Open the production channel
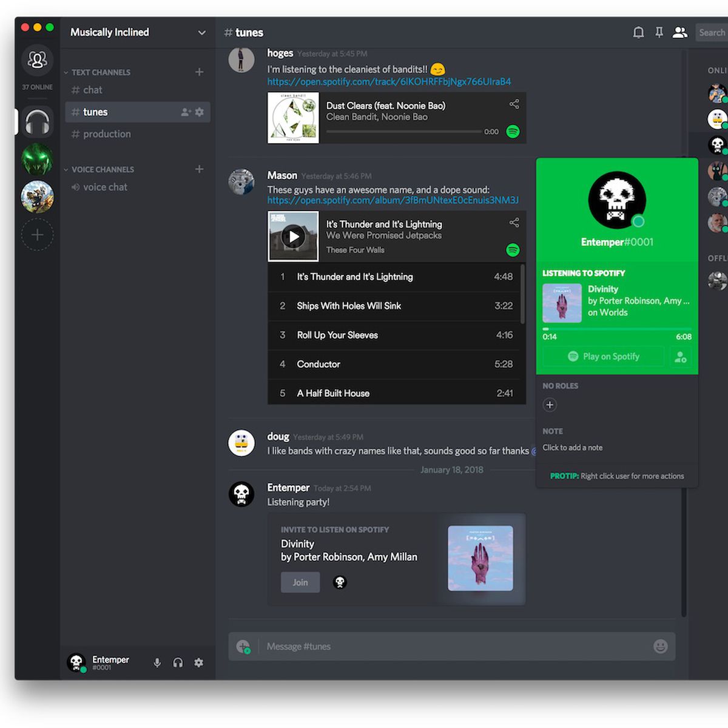This screenshot has width=728, height=728. pos(107,134)
